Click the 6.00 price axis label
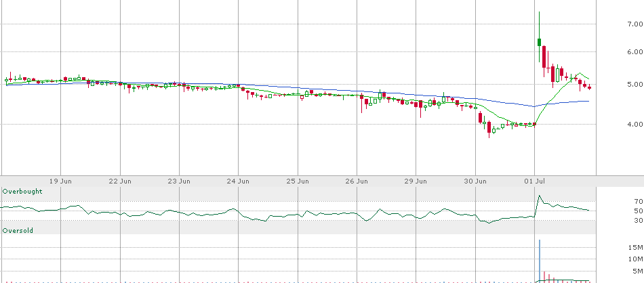Screen dimensions: 644x283 coord(635,51)
